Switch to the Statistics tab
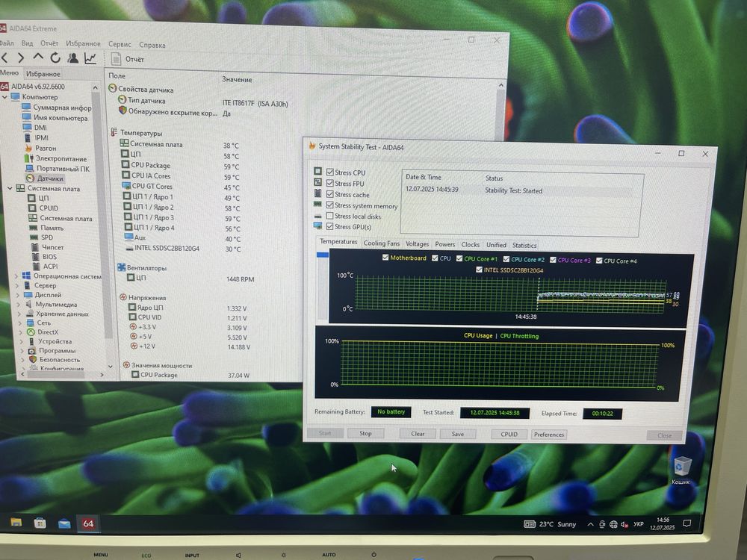This screenshot has height=560, width=747. pyautogui.click(x=524, y=245)
